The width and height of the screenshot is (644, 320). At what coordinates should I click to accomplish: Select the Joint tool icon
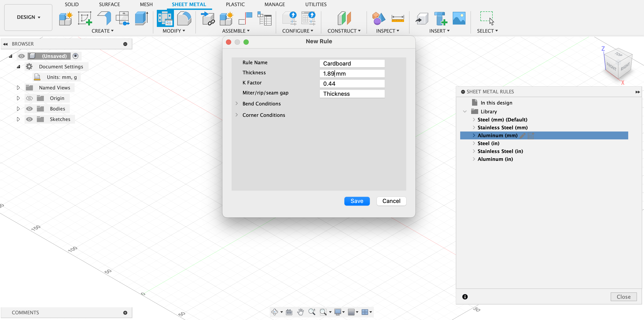[245, 18]
